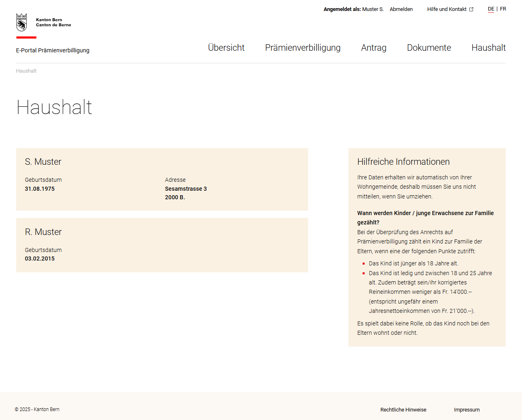Click the red accent bar under the logo
522x420 pixels.
click(x=26, y=37)
